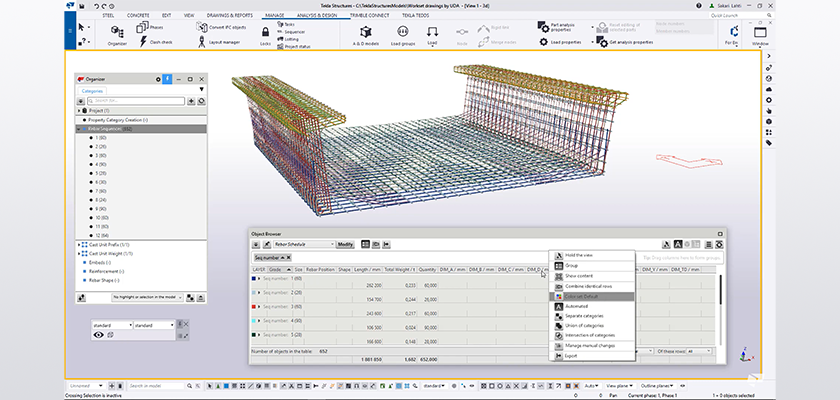Click Combine identical rows icon in Object Browser toolbar

point(376,244)
